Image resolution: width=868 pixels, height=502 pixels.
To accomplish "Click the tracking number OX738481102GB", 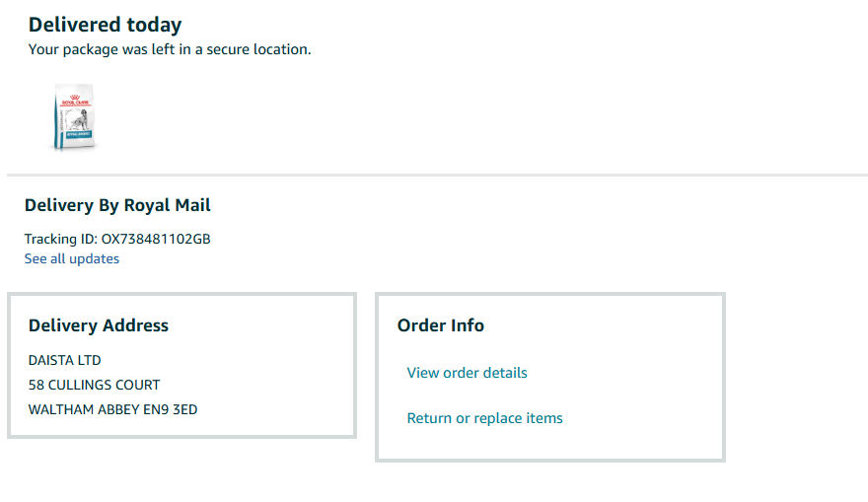I will [x=156, y=239].
